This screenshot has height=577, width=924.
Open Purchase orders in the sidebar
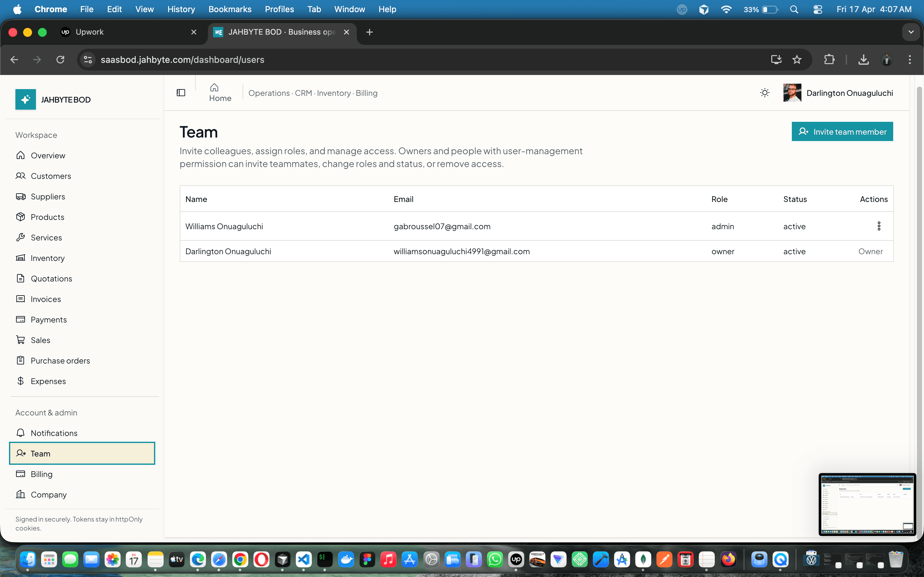click(60, 360)
